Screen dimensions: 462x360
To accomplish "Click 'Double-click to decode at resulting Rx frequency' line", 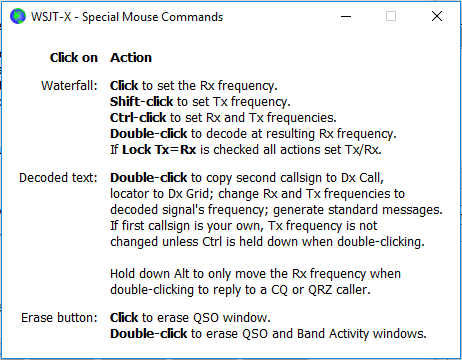I will click(x=253, y=134).
